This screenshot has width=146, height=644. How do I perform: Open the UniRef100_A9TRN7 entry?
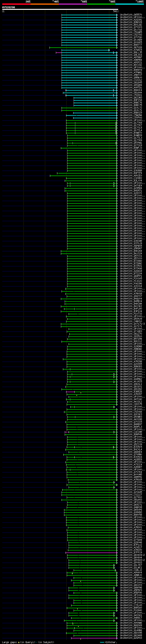131,58
